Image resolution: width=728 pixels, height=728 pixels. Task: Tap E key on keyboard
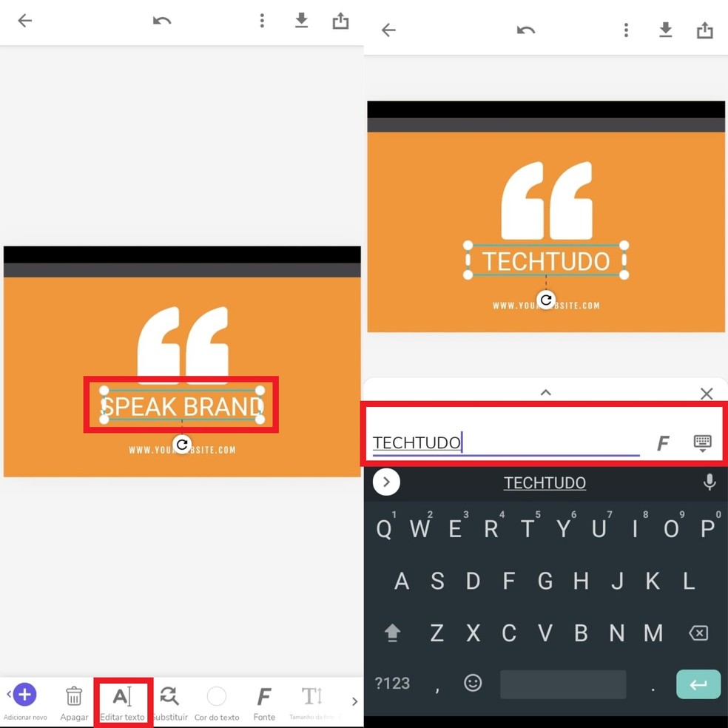tap(456, 528)
